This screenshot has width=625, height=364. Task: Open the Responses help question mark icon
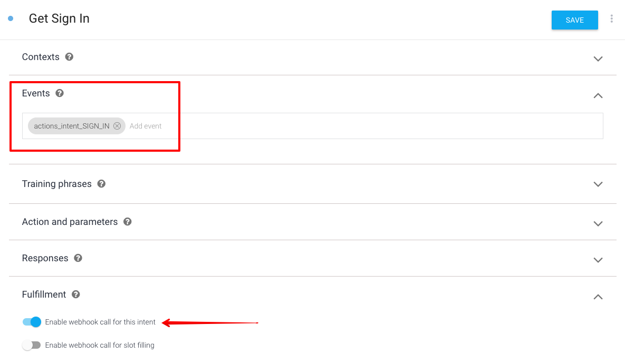78,258
